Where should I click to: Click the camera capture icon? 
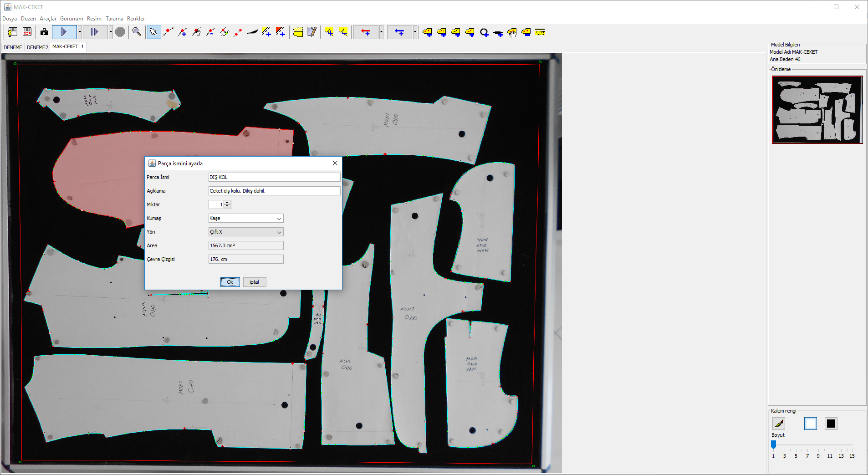click(x=44, y=32)
